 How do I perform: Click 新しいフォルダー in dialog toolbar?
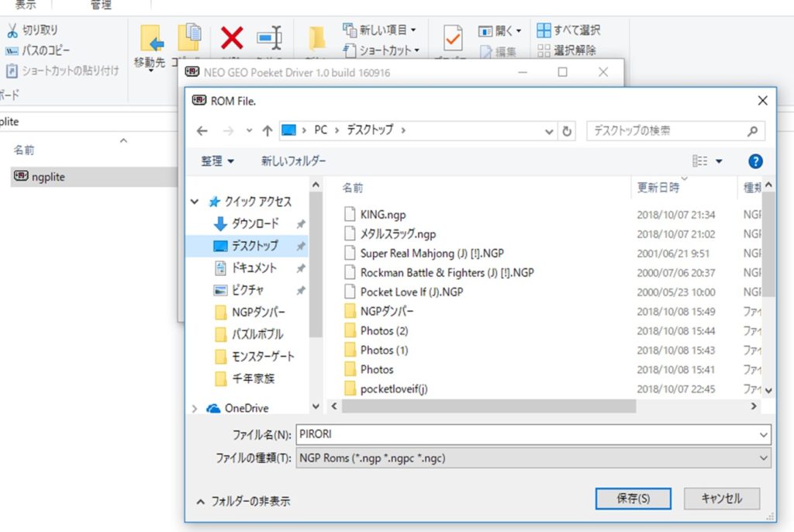point(293,161)
